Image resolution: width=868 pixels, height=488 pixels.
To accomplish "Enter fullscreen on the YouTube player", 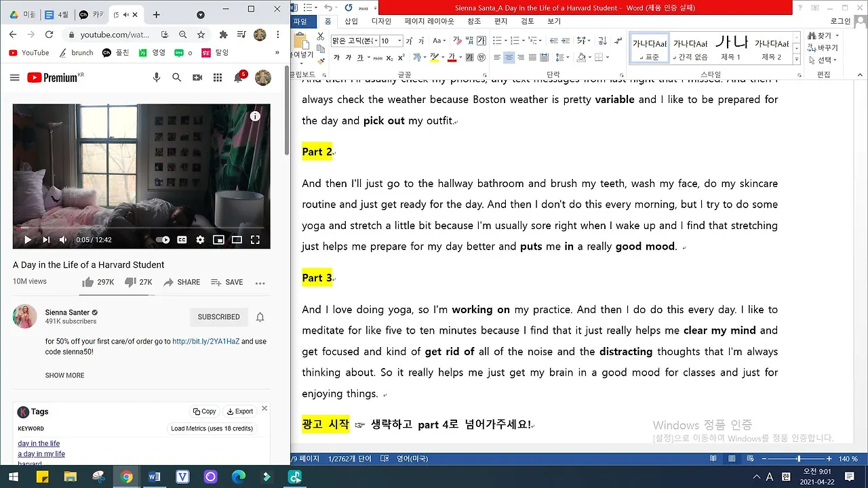I will coord(256,239).
